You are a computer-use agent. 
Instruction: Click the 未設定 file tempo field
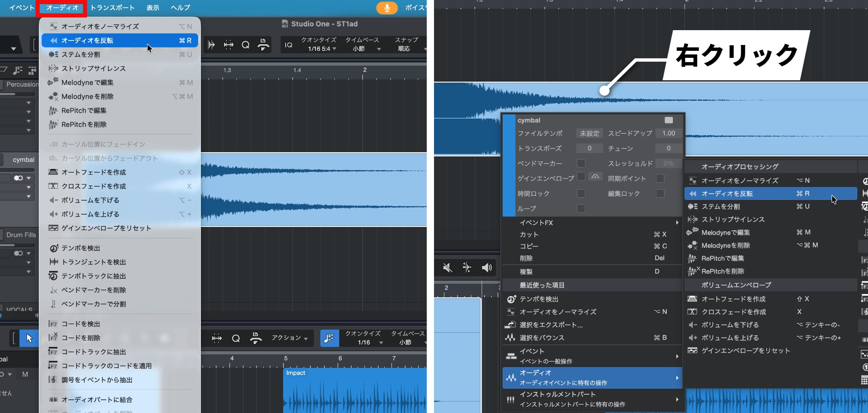[x=589, y=133]
